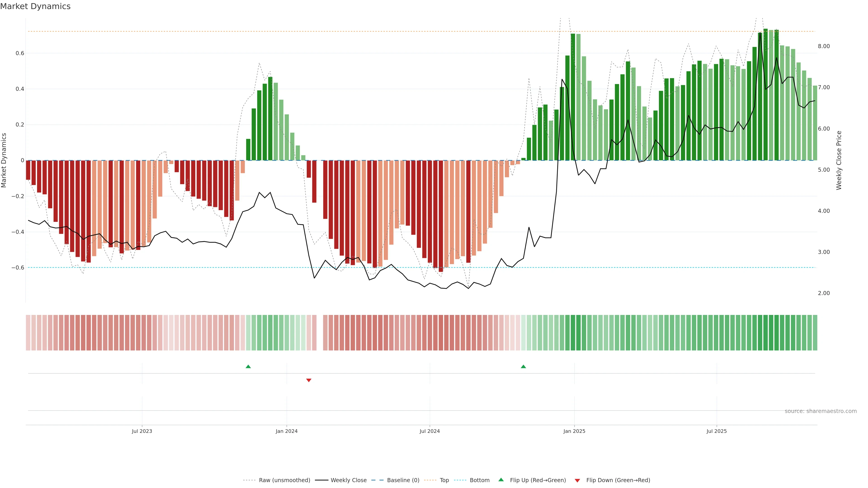Click the Weekly Close Price axis title
Image resolution: width=868 pixels, height=488 pixels.
click(x=839, y=160)
